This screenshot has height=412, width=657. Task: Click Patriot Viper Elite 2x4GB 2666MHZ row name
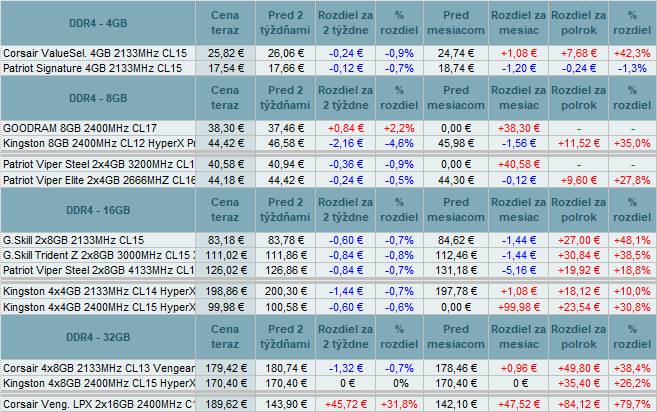99,180
